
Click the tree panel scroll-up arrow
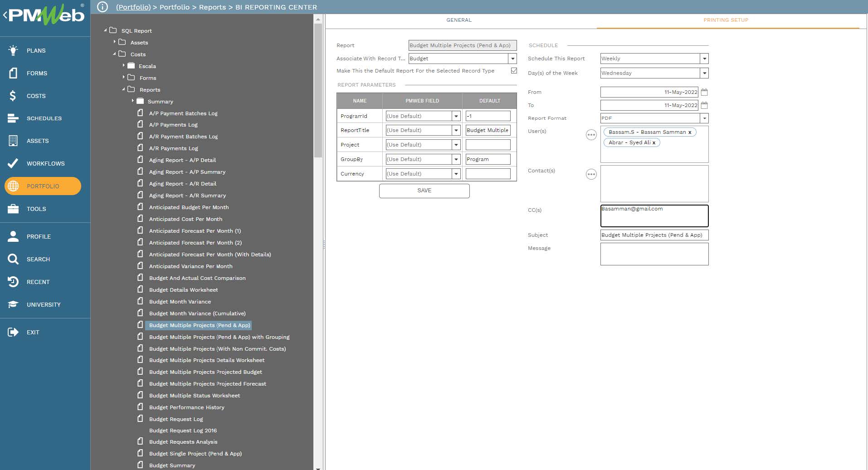pyautogui.click(x=318, y=19)
